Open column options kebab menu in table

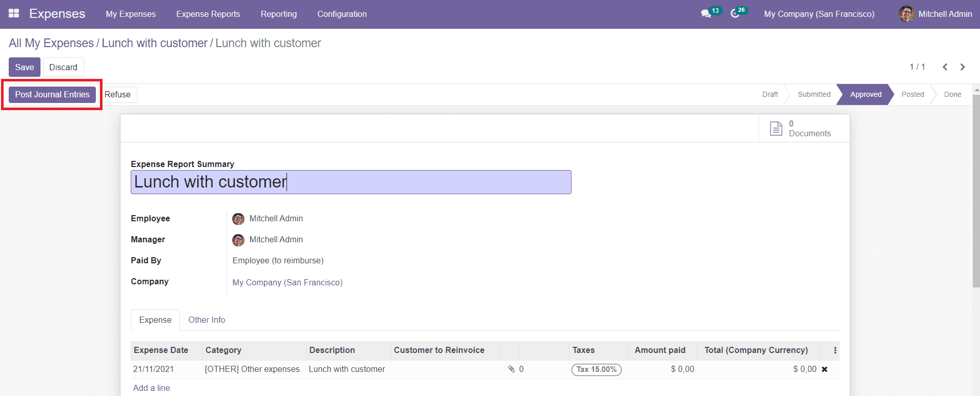[x=835, y=350]
